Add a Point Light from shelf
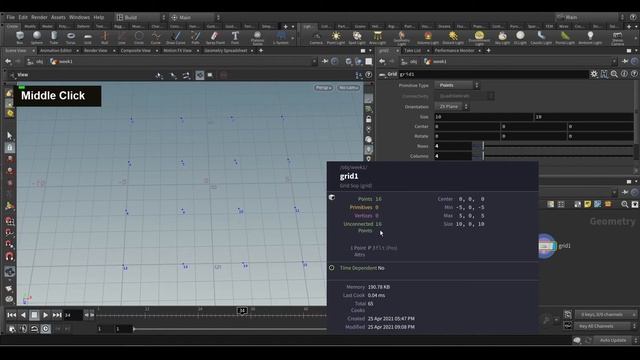The image size is (640, 360). (336, 38)
